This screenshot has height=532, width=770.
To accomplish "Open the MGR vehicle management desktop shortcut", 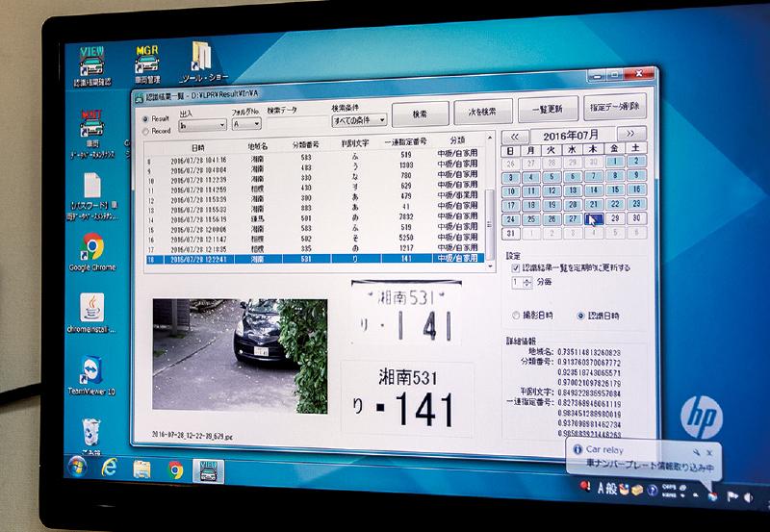I will [x=146, y=63].
